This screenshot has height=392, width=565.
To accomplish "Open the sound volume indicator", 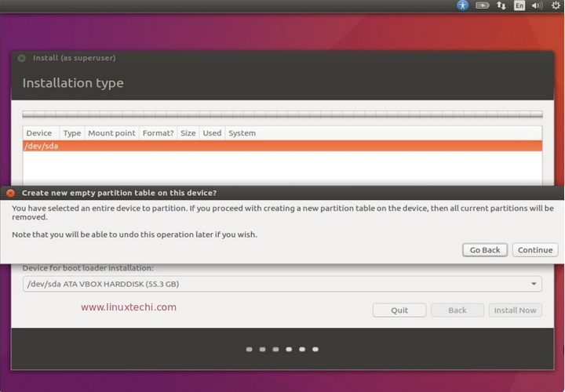I will (x=537, y=5).
